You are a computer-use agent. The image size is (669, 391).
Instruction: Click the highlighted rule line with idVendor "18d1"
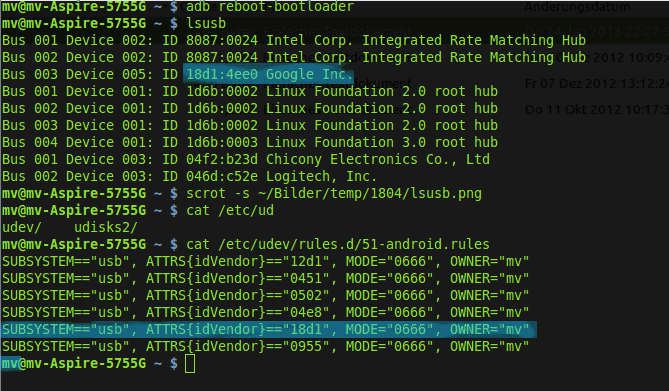269,330
